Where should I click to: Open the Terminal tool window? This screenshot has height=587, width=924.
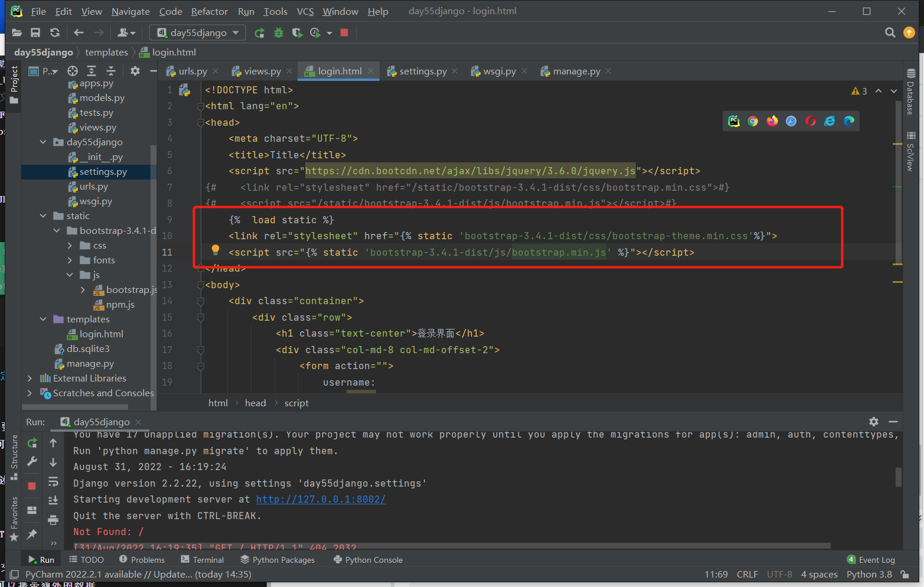202,560
